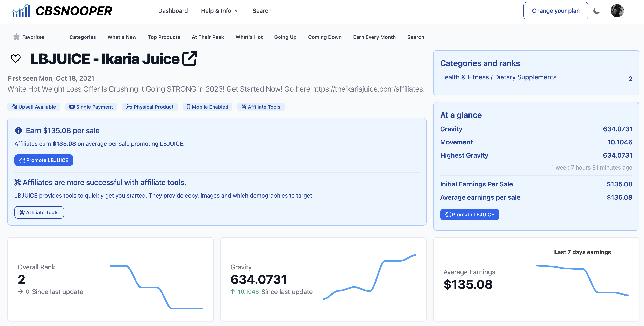Image resolution: width=644 pixels, height=326 pixels.
Task: Open Search in the top navigation bar
Action: click(x=262, y=11)
